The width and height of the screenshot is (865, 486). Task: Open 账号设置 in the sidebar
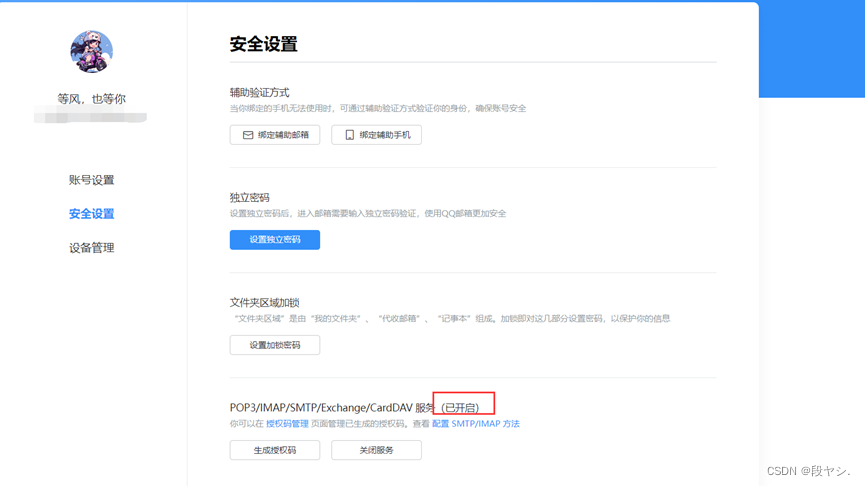point(92,180)
